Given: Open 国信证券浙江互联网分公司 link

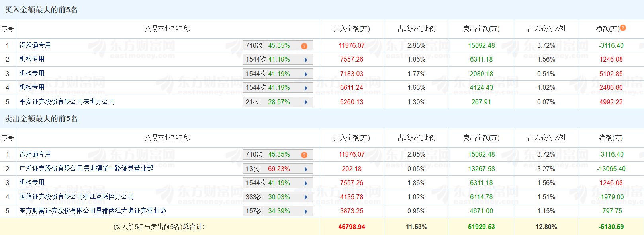Looking at the screenshot, I should (76, 197).
